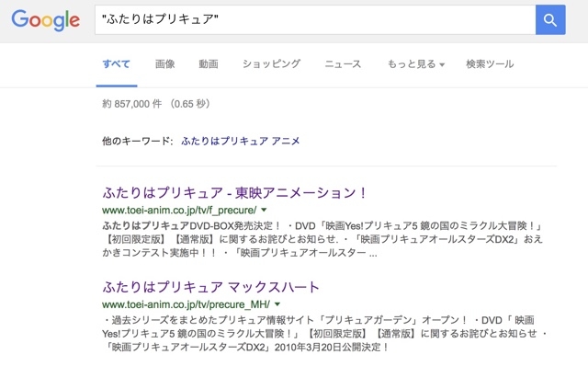Image resolution: width=588 pixels, height=366 pixels.
Task: Open 検索ツール options
Action: (490, 64)
